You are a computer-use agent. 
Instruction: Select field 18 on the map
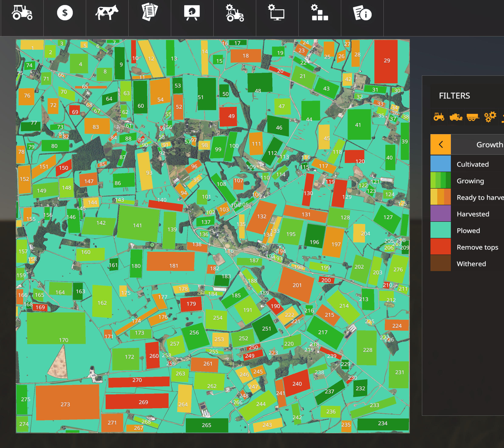pos(246,56)
